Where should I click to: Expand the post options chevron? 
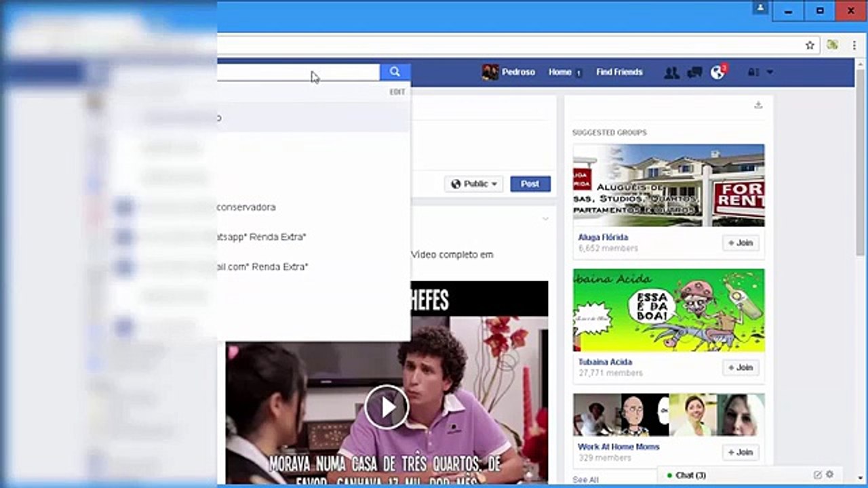point(545,219)
